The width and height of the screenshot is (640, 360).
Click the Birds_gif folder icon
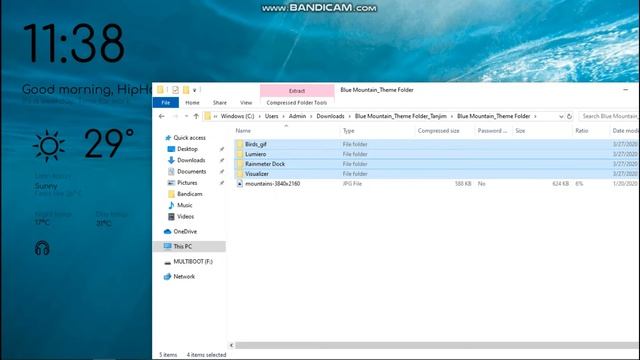240,144
